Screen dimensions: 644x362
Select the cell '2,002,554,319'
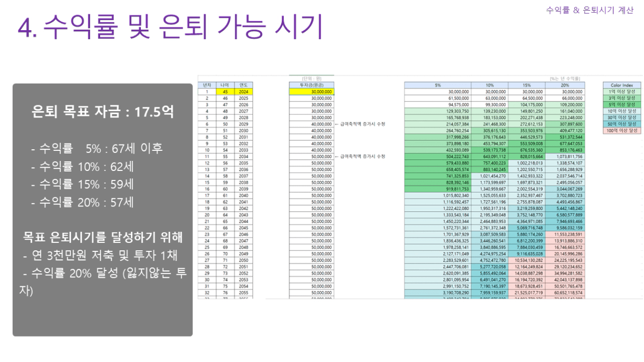click(526, 188)
